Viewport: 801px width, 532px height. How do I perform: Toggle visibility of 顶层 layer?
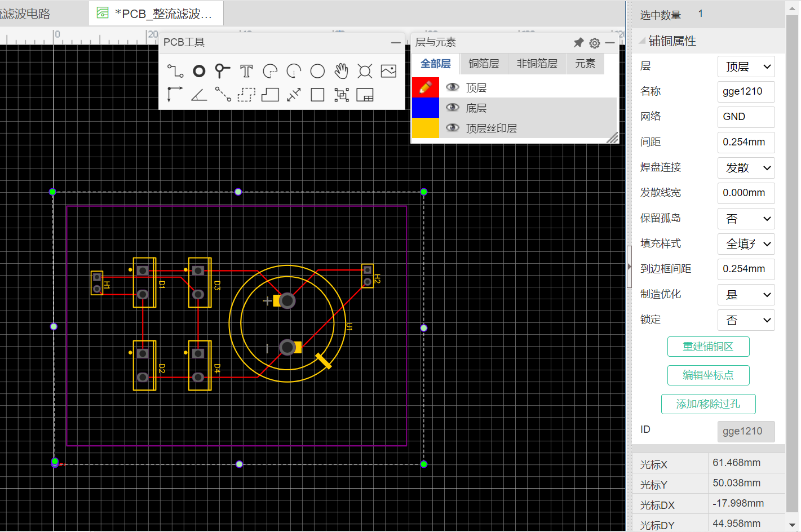point(452,87)
